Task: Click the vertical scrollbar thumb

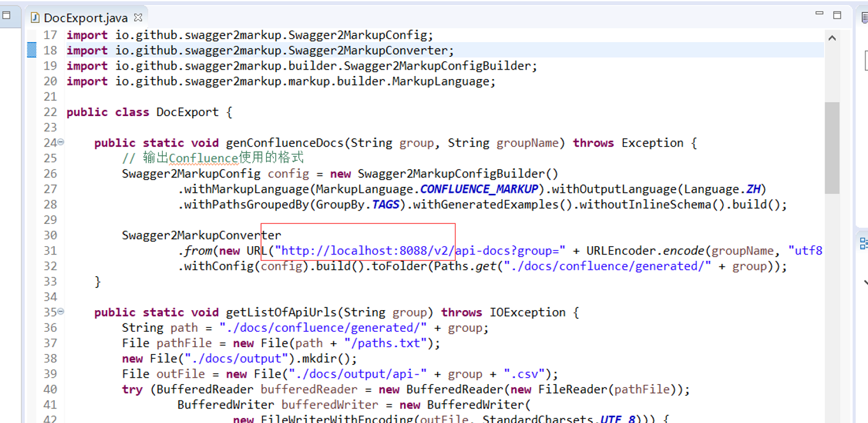Action: click(x=832, y=147)
